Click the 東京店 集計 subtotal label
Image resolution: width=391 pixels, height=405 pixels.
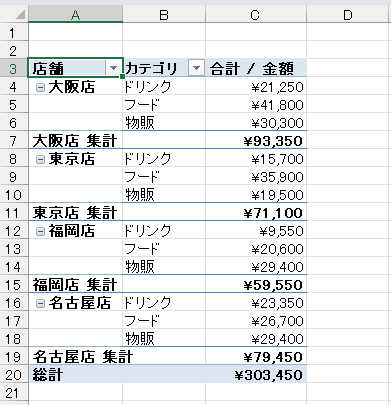(75, 213)
